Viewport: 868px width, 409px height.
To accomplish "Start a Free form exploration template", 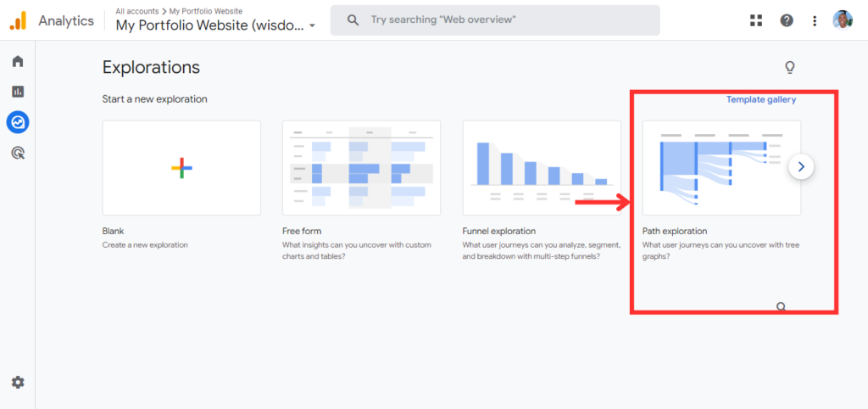I will click(x=361, y=168).
